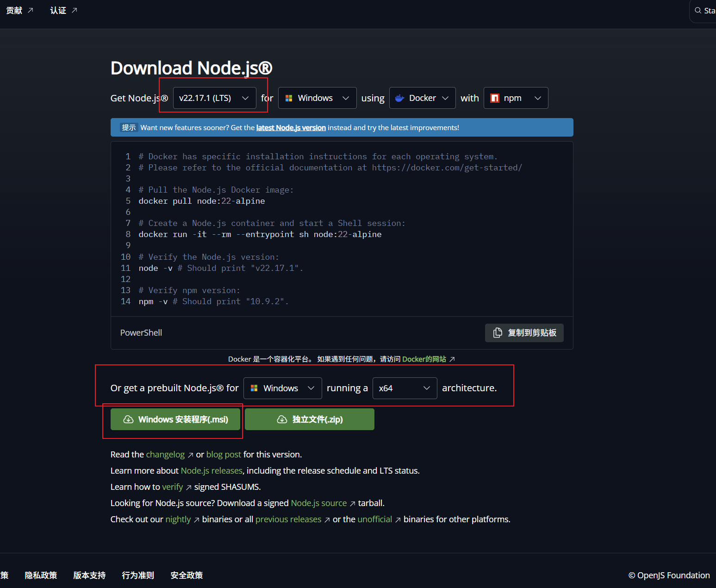This screenshot has height=588, width=716.
Task: Open the previous releases link
Action: [288, 519]
